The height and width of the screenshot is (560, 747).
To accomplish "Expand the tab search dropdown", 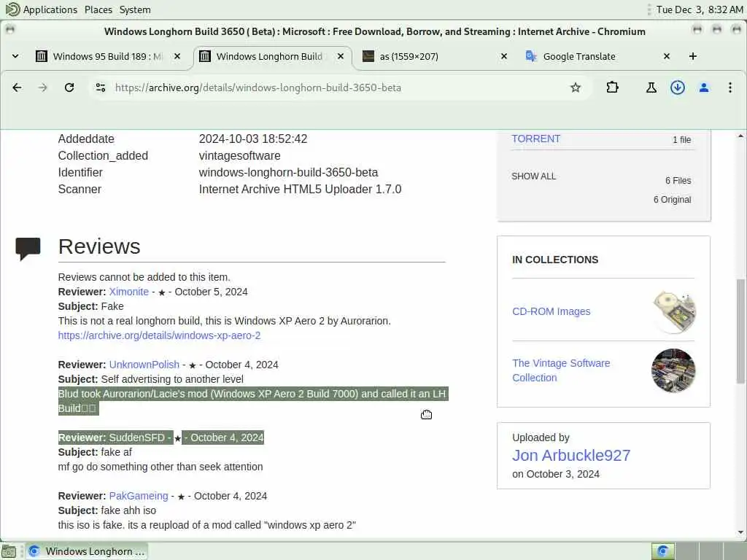I will (x=15, y=56).
